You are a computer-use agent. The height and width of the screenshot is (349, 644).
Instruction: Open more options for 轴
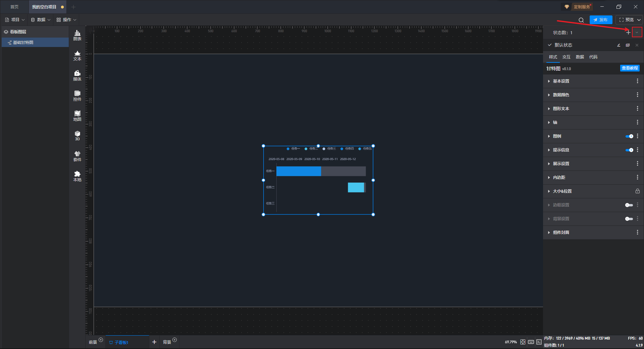point(637,122)
